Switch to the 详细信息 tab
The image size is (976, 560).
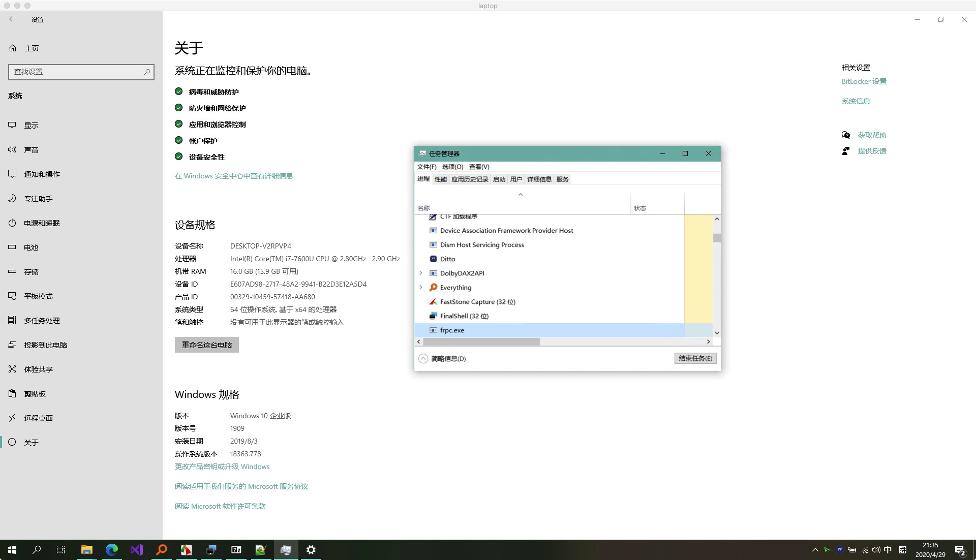(539, 179)
